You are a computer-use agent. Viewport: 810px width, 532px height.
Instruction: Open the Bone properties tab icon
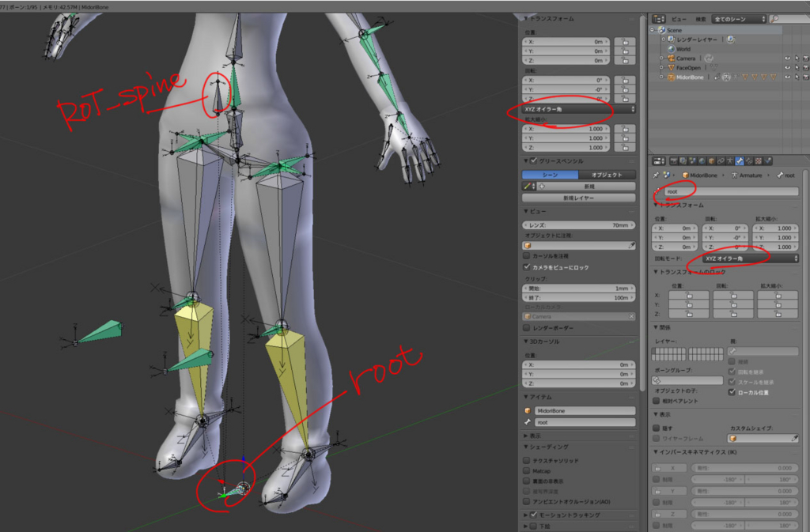[740, 160]
